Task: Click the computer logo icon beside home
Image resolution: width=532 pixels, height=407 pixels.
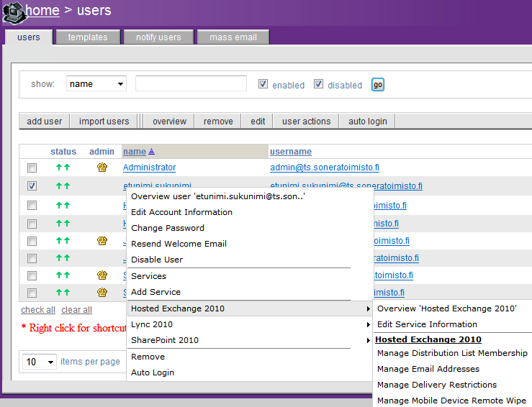Action: pos(14,12)
